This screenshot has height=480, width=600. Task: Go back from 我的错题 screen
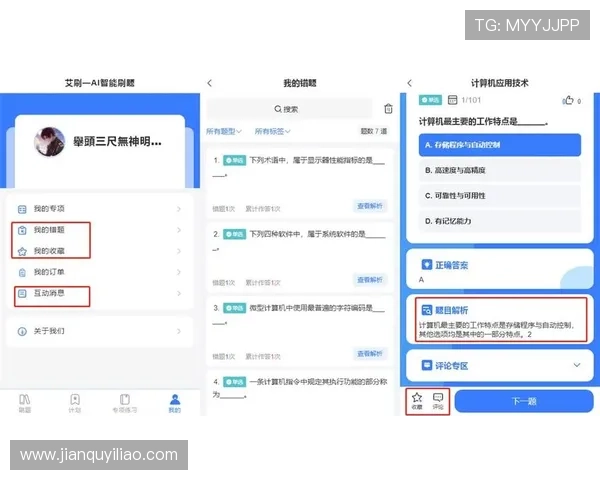coord(209,83)
